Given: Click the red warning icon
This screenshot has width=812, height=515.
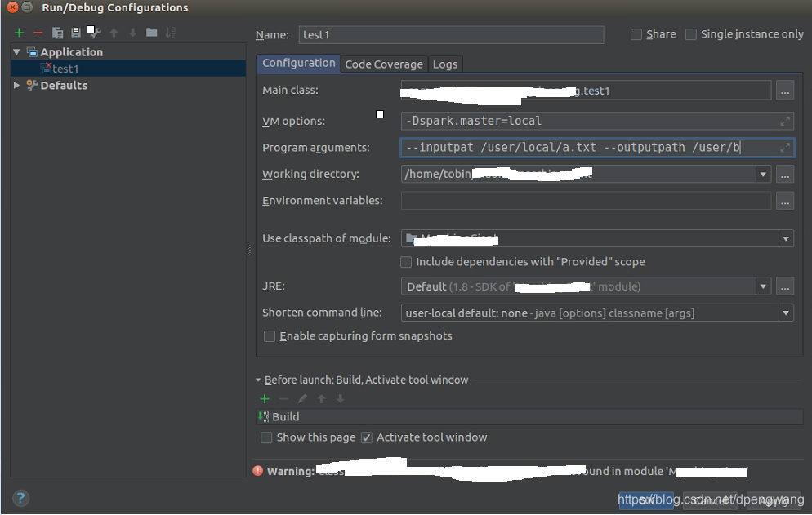Looking at the screenshot, I should [258, 470].
